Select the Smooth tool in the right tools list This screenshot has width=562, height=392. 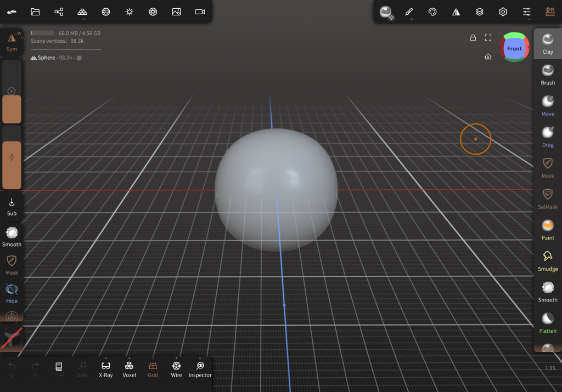click(x=548, y=292)
